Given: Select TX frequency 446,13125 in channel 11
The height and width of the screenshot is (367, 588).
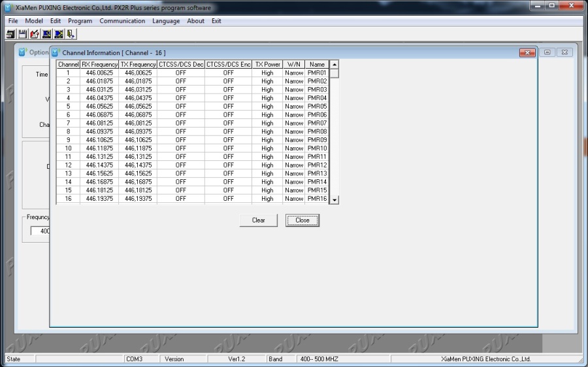Looking at the screenshot, I should 138,156.
